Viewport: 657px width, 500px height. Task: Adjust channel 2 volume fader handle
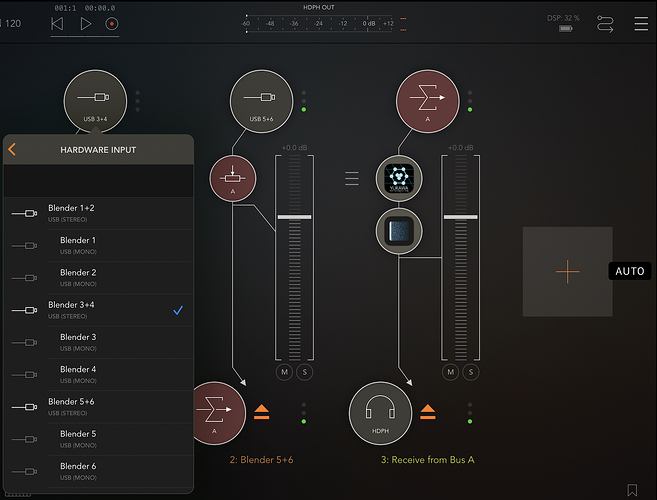pyautogui.click(x=294, y=217)
